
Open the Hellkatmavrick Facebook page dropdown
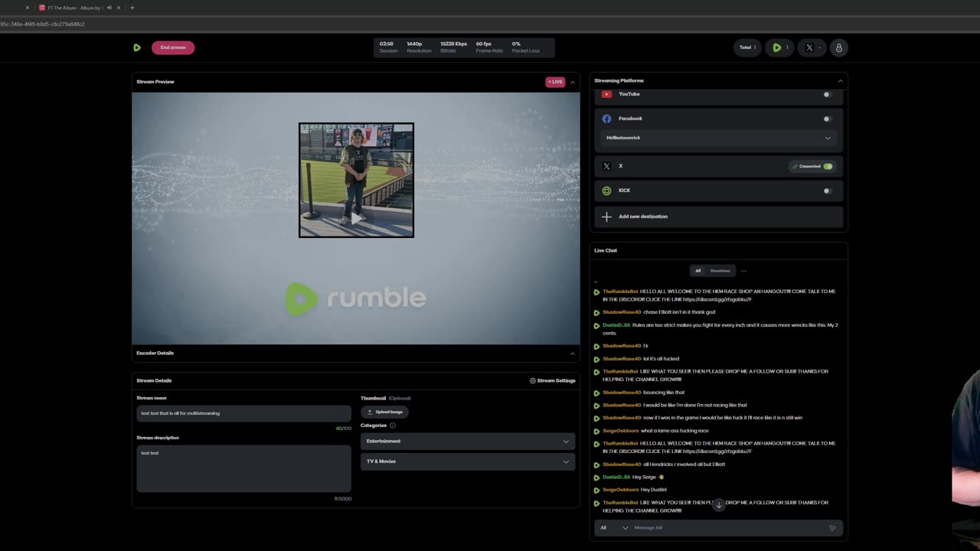coord(719,138)
